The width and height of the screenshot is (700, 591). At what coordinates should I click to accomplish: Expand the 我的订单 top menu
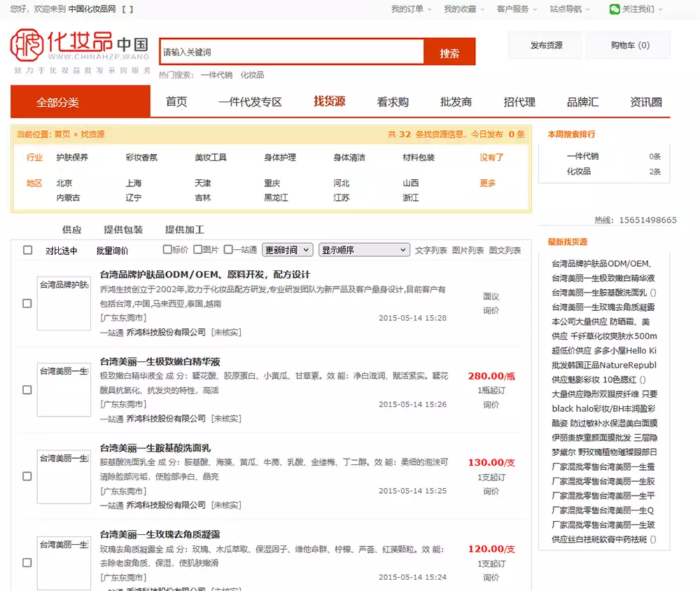point(411,9)
